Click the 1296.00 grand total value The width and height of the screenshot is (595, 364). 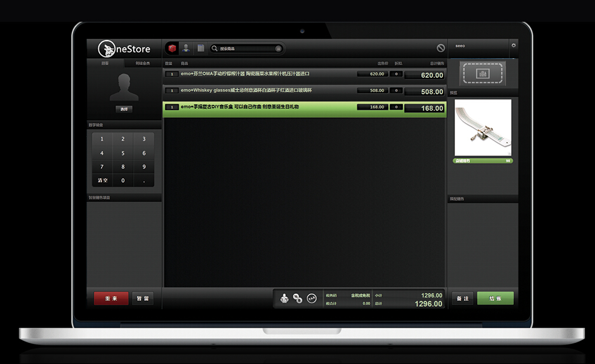pos(428,304)
